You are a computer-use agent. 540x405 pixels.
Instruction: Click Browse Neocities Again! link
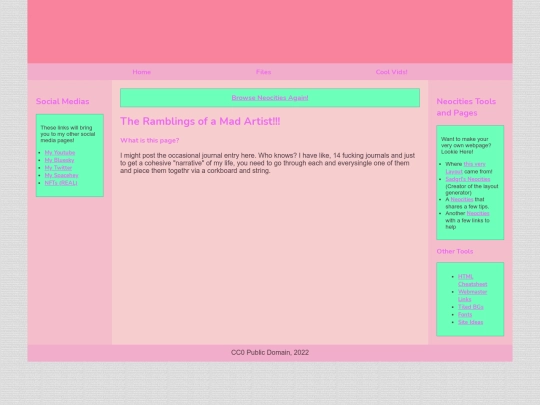click(x=270, y=98)
